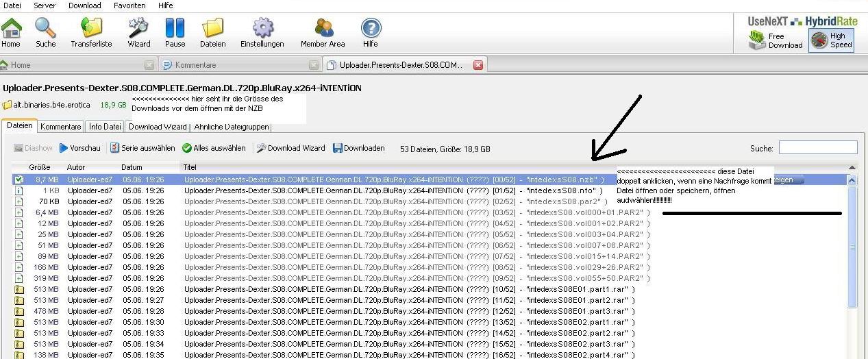Click file icon of vol029+26.PAR2 row

click(x=19, y=267)
